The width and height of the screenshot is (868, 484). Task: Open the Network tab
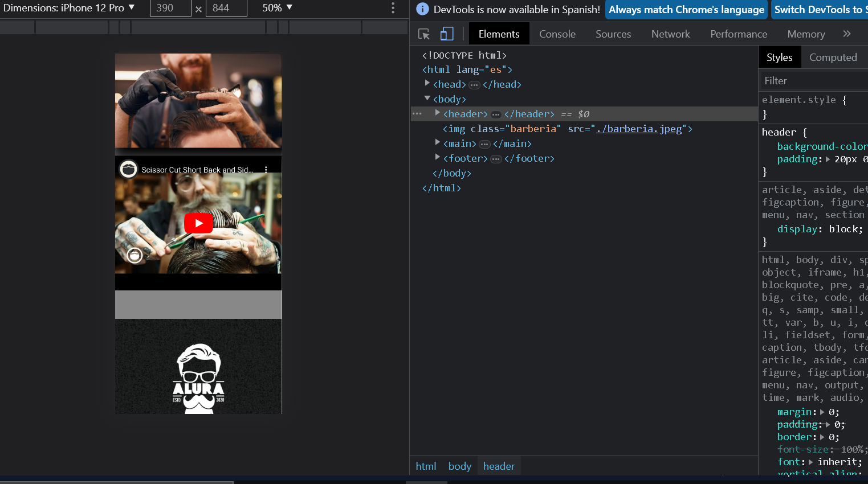[x=671, y=34]
